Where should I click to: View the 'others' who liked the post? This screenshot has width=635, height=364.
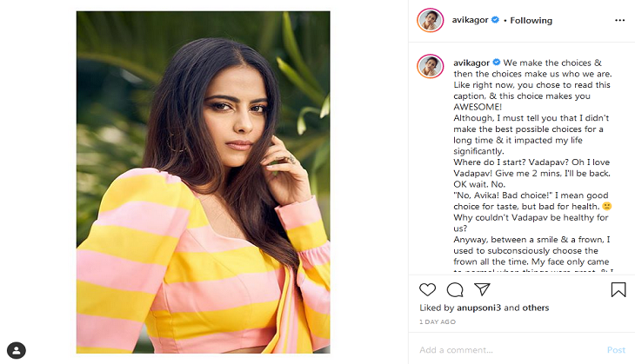[535, 308]
